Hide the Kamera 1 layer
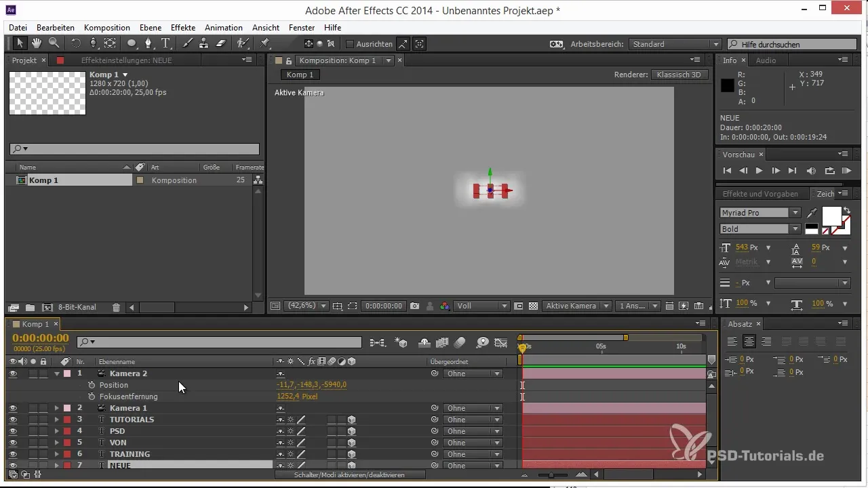The height and width of the screenshot is (488, 868). pyautogui.click(x=13, y=408)
